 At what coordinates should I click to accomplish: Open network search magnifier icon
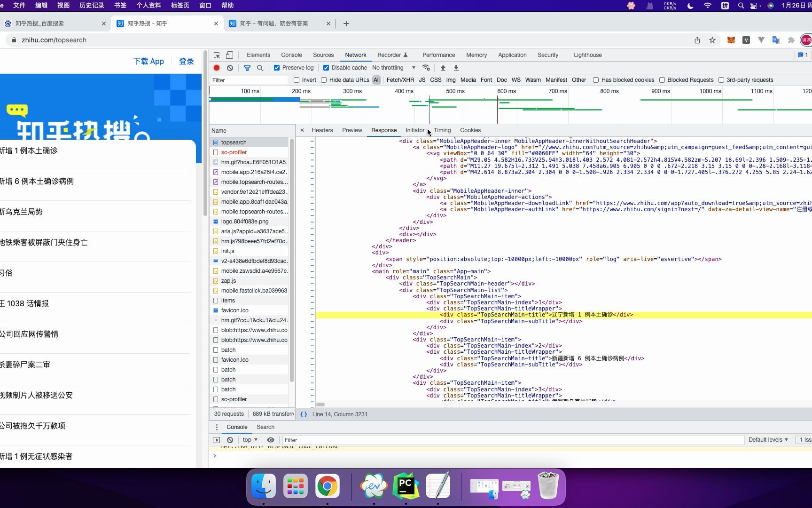coord(260,68)
